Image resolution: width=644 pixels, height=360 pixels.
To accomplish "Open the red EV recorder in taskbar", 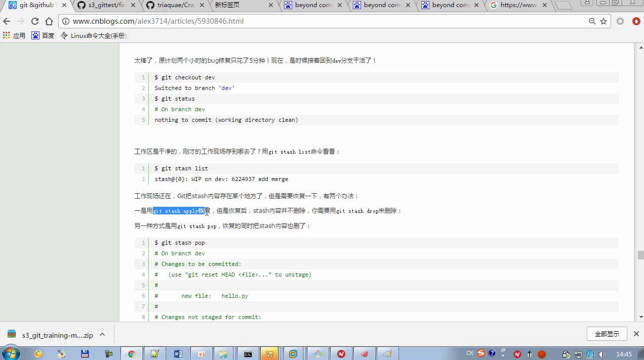I will click(341, 354).
